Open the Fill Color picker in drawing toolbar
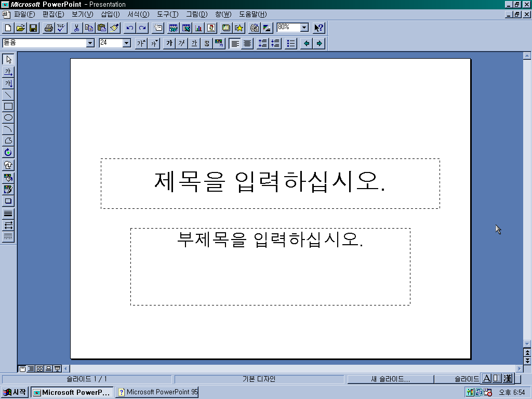This screenshot has width=532, height=399. [8, 178]
